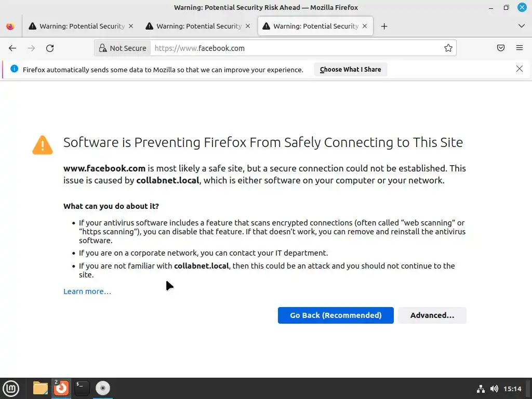Click the Reload page icon

[50, 48]
